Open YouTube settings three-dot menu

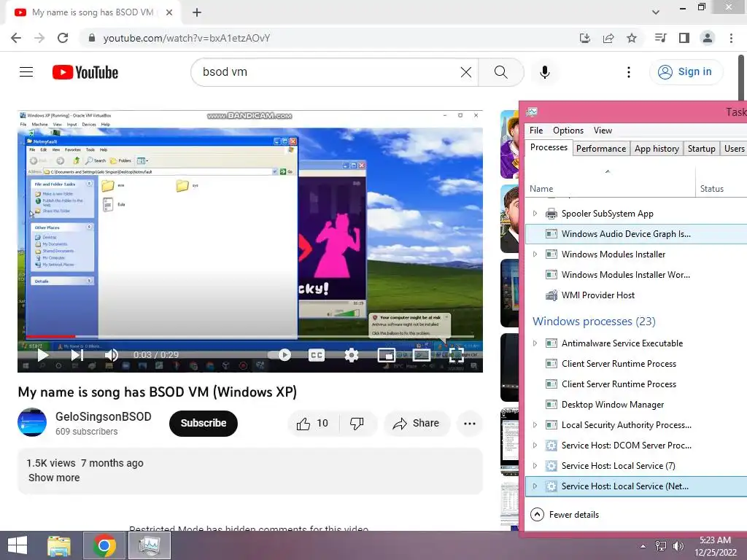(628, 72)
